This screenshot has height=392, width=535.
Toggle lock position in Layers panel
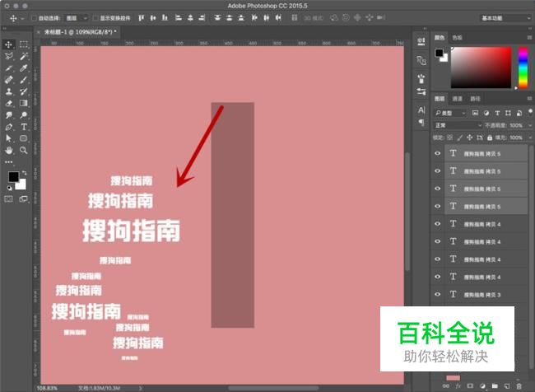(x=469, y=138)
